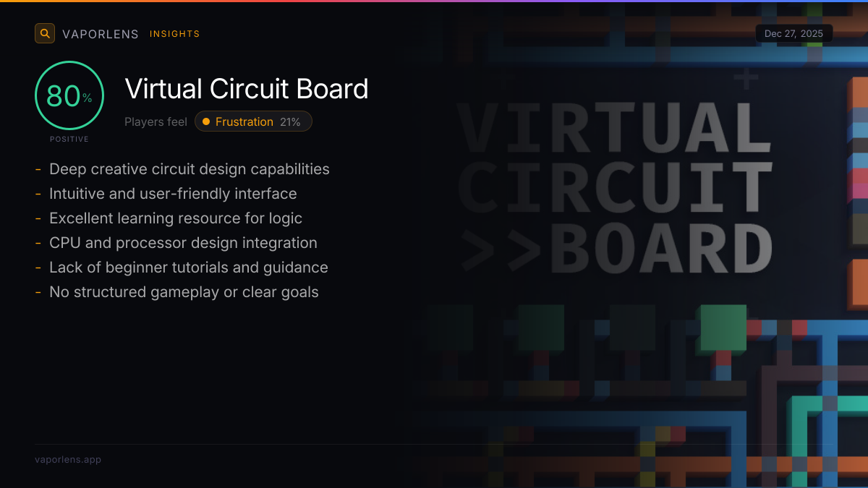Click the VAPORLENS brand name
The height and width of the screenshot is (488, 868).
100,34
